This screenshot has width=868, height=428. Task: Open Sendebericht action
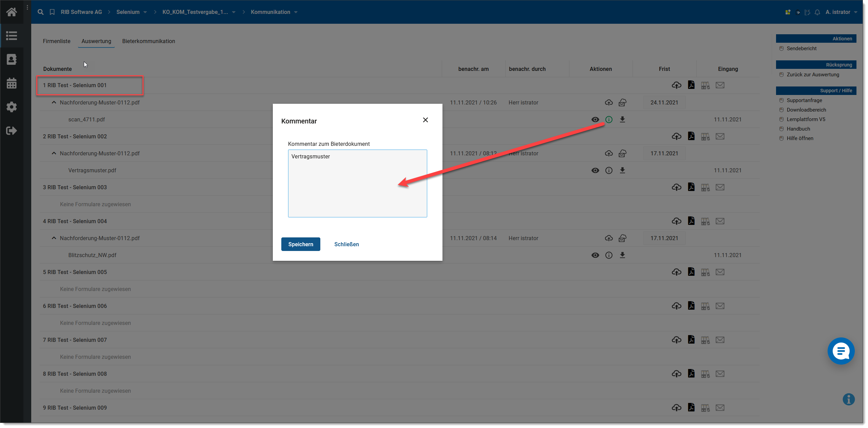(801, 48)
